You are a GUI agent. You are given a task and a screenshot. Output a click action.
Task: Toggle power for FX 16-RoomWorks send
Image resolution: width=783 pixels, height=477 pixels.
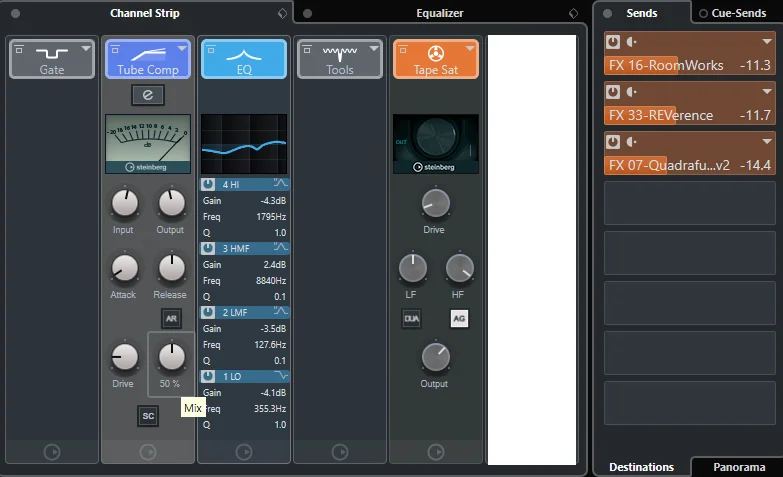point(613,41)
